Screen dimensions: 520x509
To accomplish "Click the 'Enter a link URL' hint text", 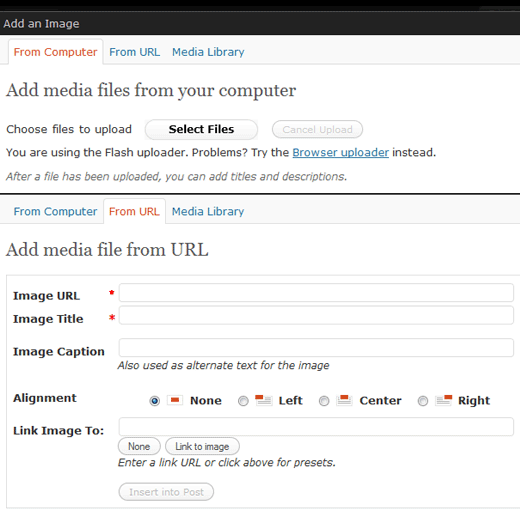I will tap(227, 463).
